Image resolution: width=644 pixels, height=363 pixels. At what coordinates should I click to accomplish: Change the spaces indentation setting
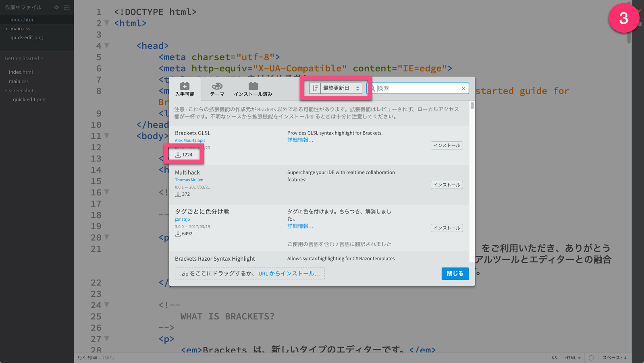(x=615, y=358)
